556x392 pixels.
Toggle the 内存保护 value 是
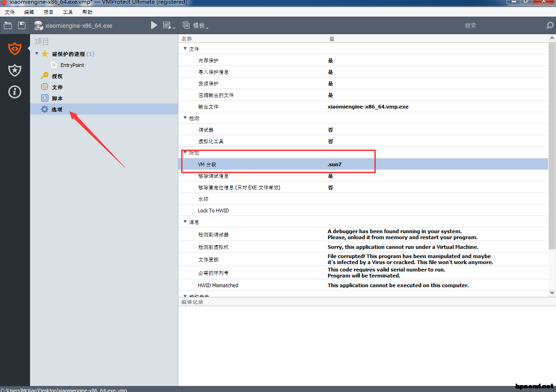[x=330, y=60]
